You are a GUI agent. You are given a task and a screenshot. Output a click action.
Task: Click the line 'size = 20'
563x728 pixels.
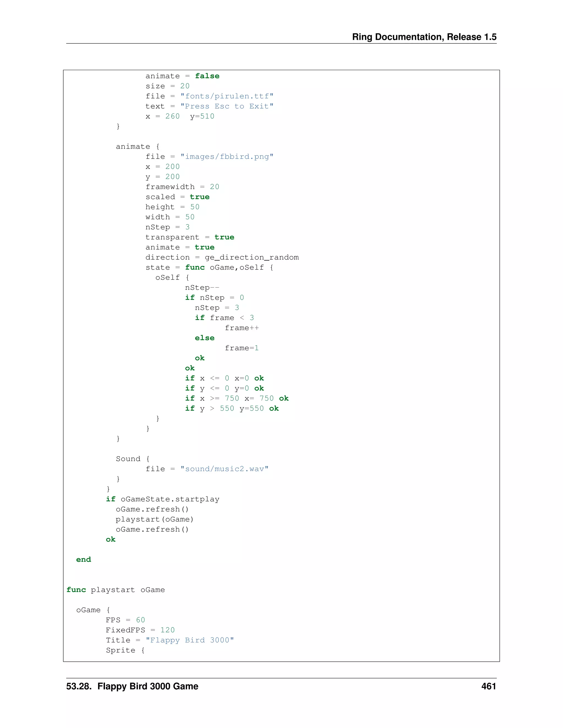point(167,86)
